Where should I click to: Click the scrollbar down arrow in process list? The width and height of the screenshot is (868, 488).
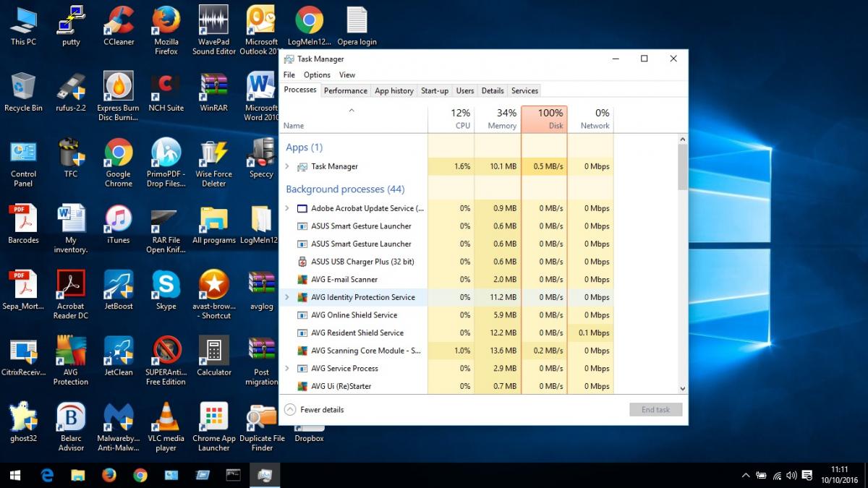(x=682, y=389)
